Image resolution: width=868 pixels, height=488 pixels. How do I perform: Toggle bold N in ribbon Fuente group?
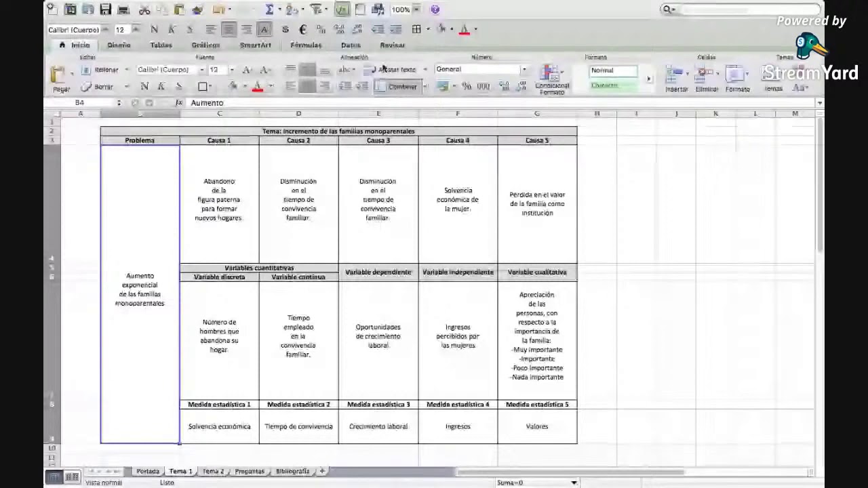click(144, 87)
